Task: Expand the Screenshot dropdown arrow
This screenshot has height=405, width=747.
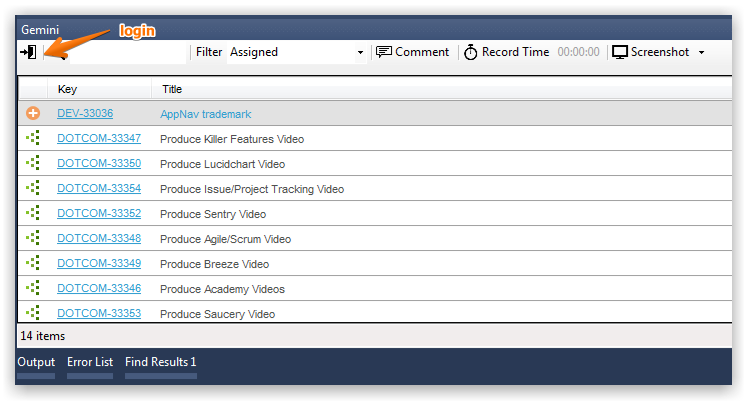Action: (x=701, y=52)
